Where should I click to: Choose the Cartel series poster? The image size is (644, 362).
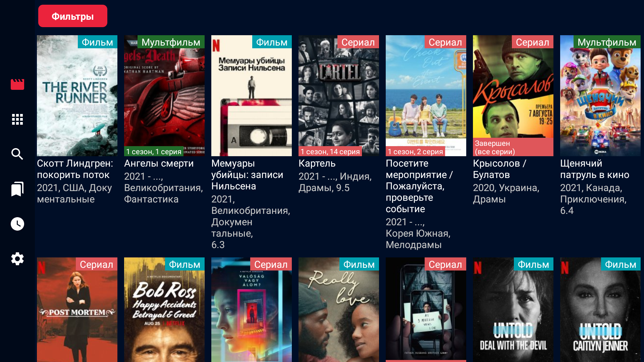(339, 96)
